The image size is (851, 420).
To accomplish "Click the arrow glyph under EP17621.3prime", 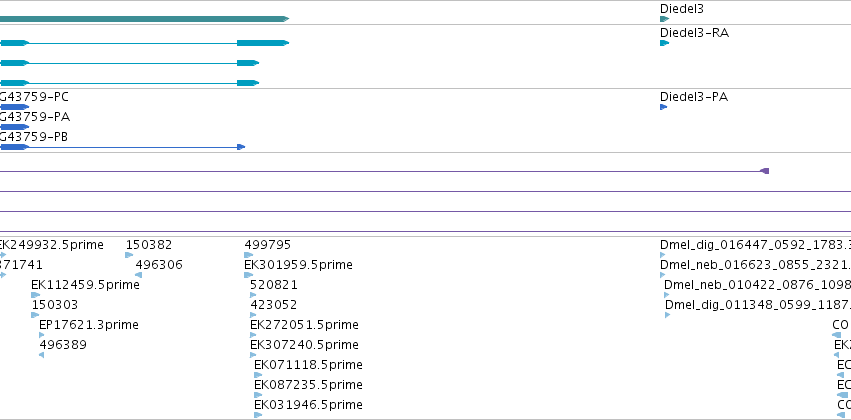I will [42, 335].
